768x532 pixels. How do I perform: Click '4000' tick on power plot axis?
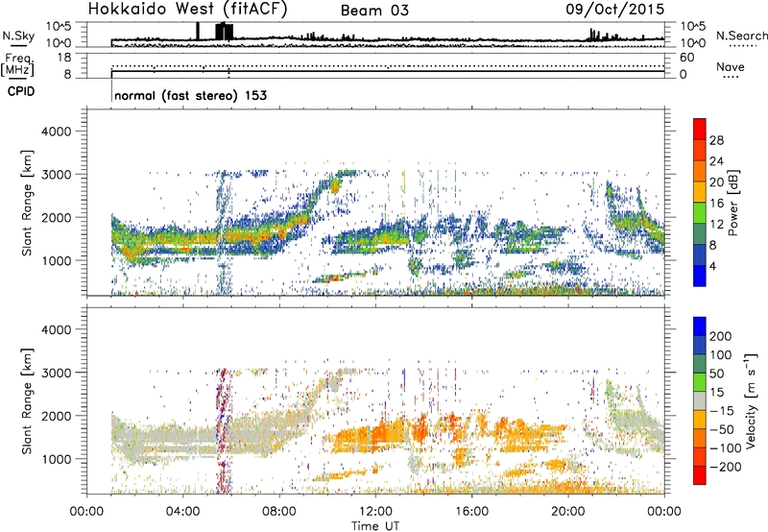(56, 132)
